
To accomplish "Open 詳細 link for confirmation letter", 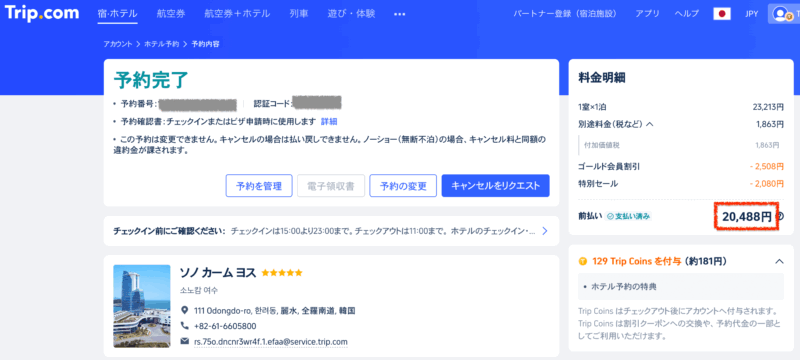I will click(329, 122).
